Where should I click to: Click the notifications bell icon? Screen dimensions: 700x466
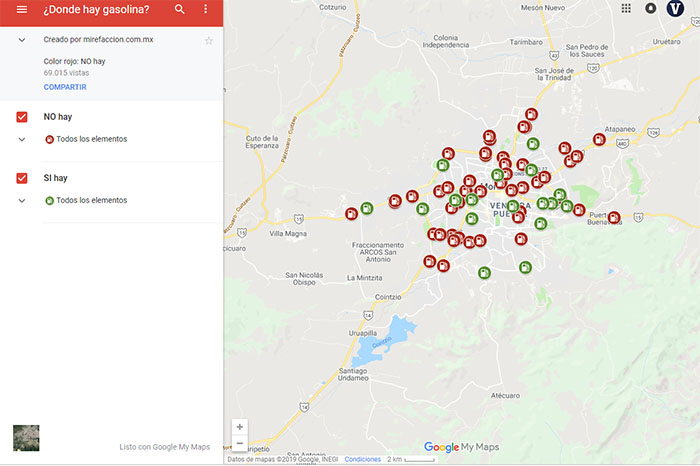651,8
